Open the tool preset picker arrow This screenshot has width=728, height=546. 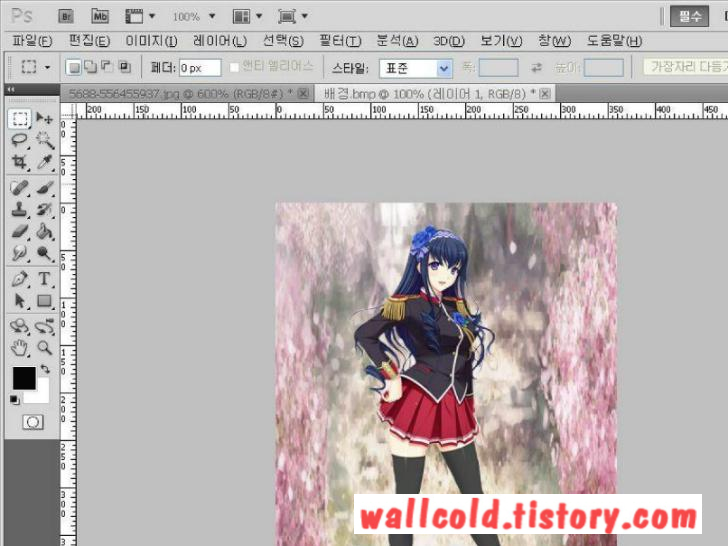click(x=47, y=68)
